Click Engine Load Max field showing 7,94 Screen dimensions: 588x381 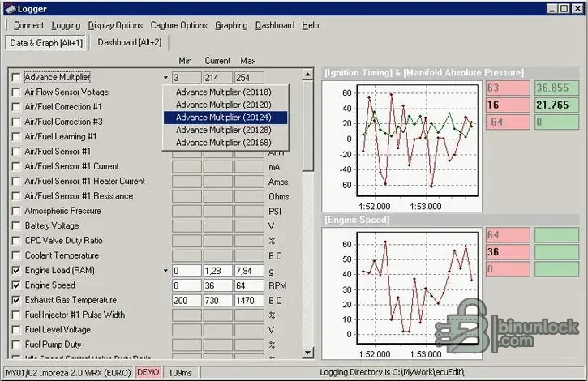tap(249, 271)
